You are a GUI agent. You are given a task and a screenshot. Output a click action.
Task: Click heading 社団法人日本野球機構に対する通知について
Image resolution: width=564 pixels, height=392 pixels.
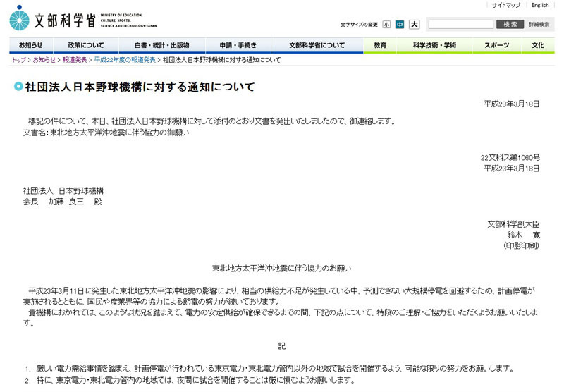pos(140,87)
